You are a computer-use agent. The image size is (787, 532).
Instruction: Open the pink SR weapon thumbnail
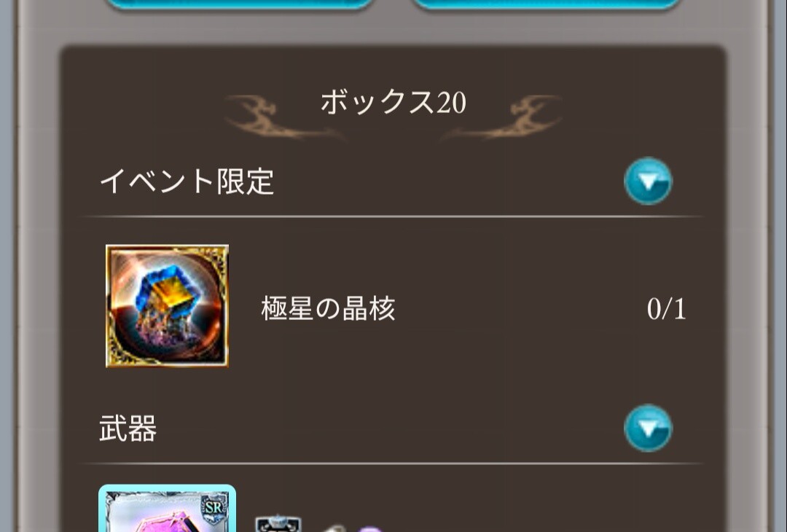tap(167, 509)
